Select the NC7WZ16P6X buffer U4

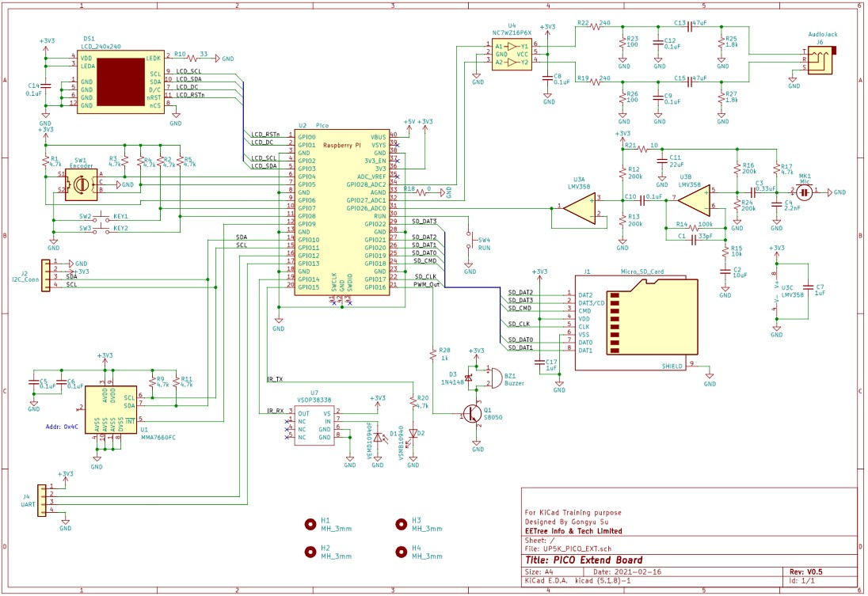[512, 55]
